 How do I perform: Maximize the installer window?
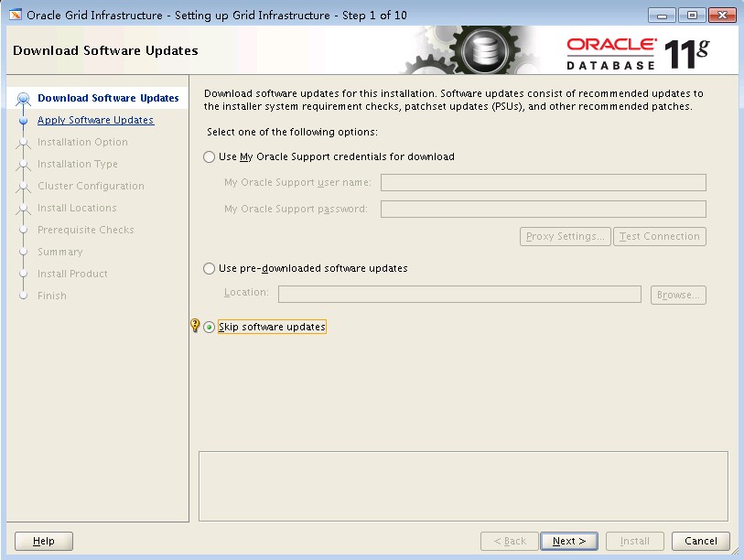click(692, 16)
